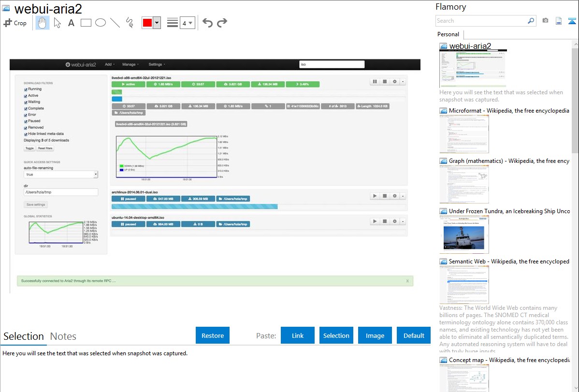The height and width of the screenshot is (392, 579).
Task: Toggle the Error download filter
Action: 26,115
